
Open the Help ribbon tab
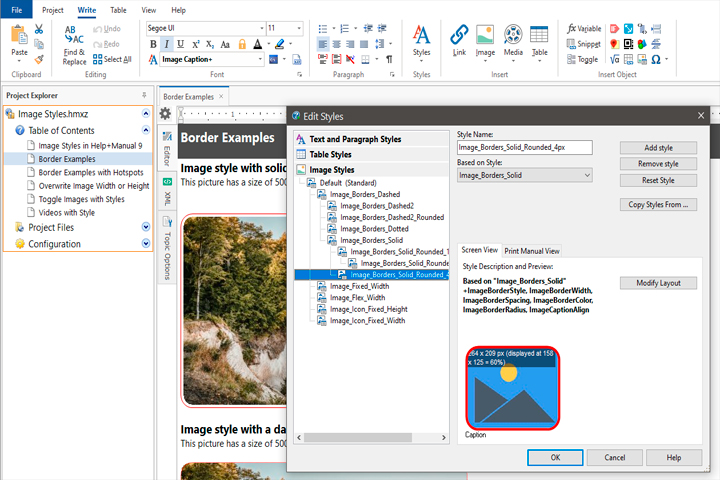pyautogui.click(x=179, y=10)
